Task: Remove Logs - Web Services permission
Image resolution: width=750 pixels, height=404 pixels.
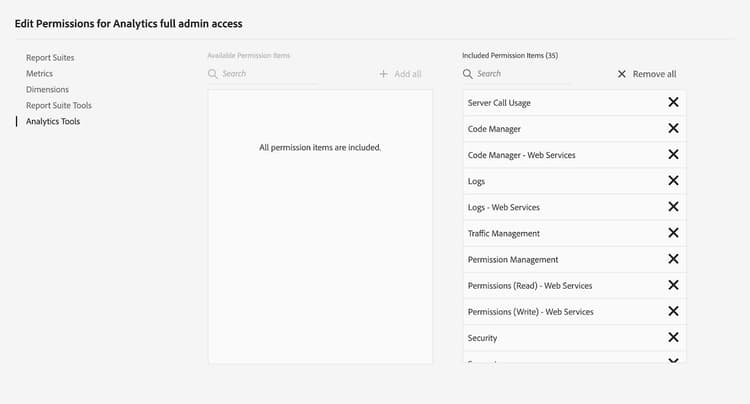Action: 673,207
